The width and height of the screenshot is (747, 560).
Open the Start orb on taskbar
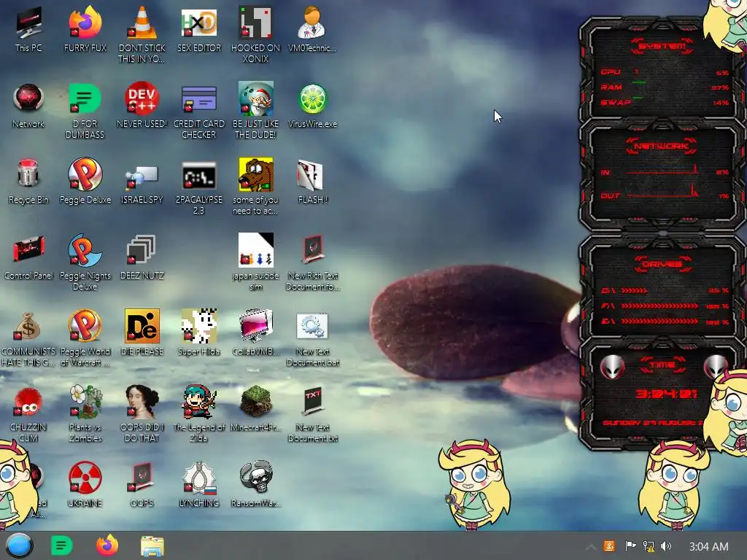19,545
